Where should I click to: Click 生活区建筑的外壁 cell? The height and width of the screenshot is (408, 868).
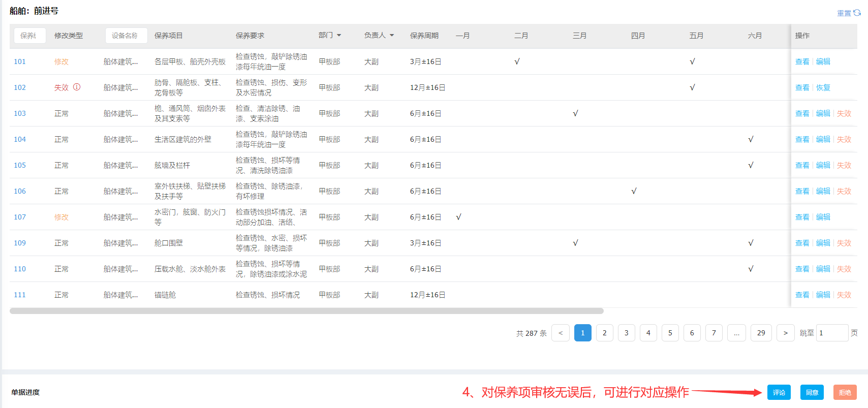183,139
